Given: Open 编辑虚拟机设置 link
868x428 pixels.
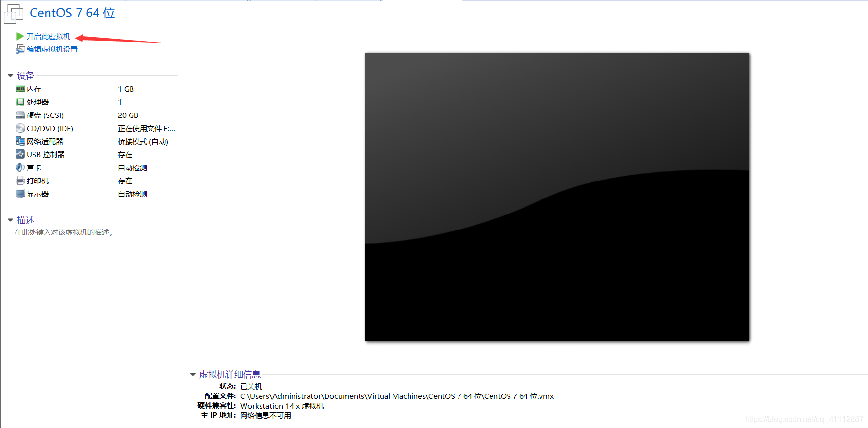Looking at the screenshot, I should point(52,49).
